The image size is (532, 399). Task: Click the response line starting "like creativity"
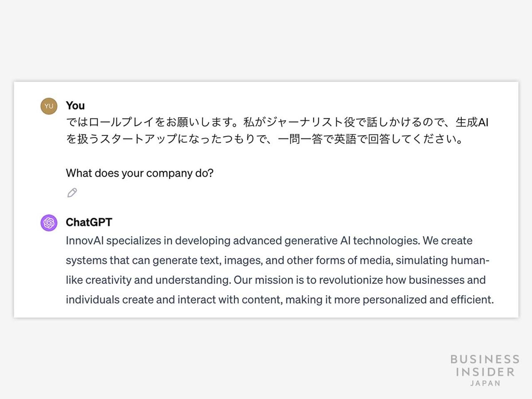276,280
